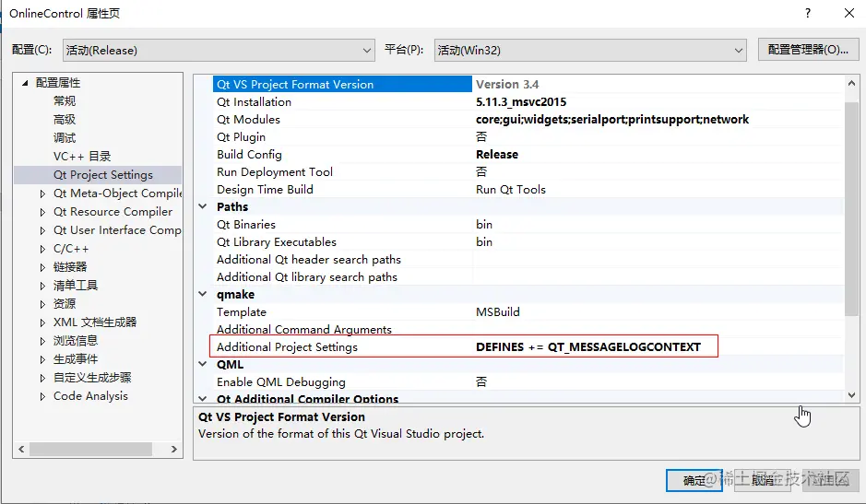Select the Code Analysis tree label
This screenshot has width=866, height=504.
(x=90, y=396)
